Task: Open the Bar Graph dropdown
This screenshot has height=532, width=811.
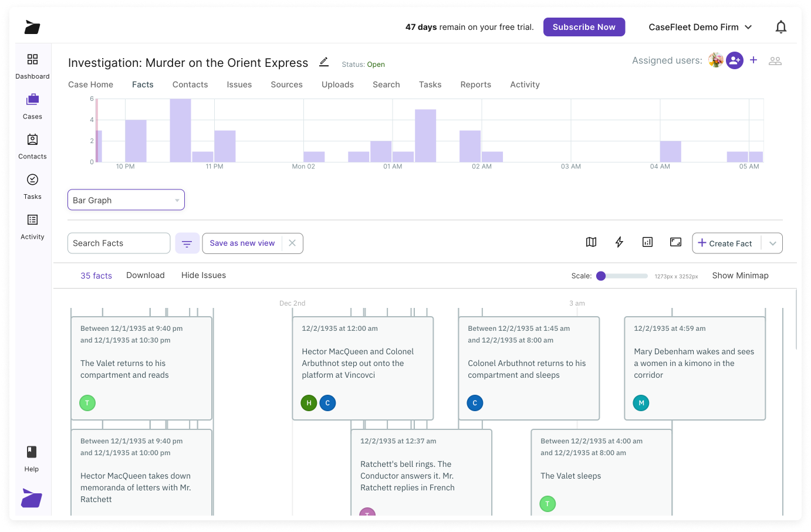Action: point(126,199)
